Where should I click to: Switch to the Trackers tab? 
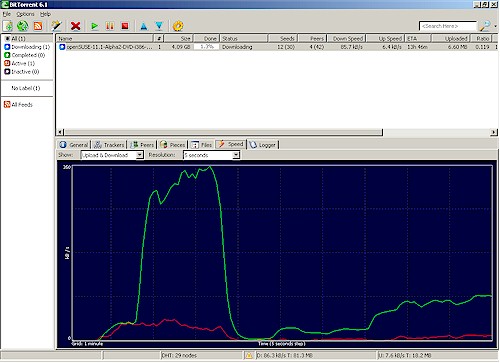[109, 145]
